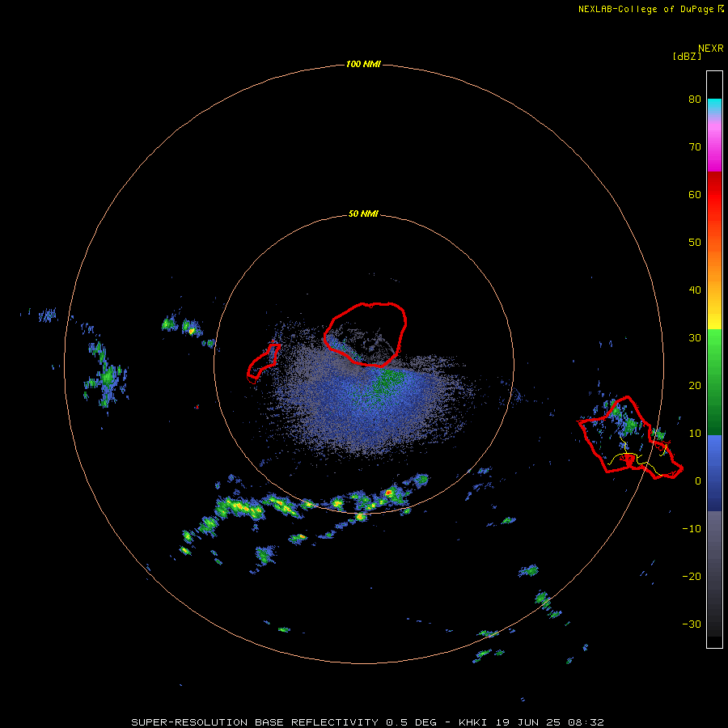Pick the green band of the reflectivity color bar
This screenshot has width=728, height=728.
pyautogui.click(x=714, y=382)
